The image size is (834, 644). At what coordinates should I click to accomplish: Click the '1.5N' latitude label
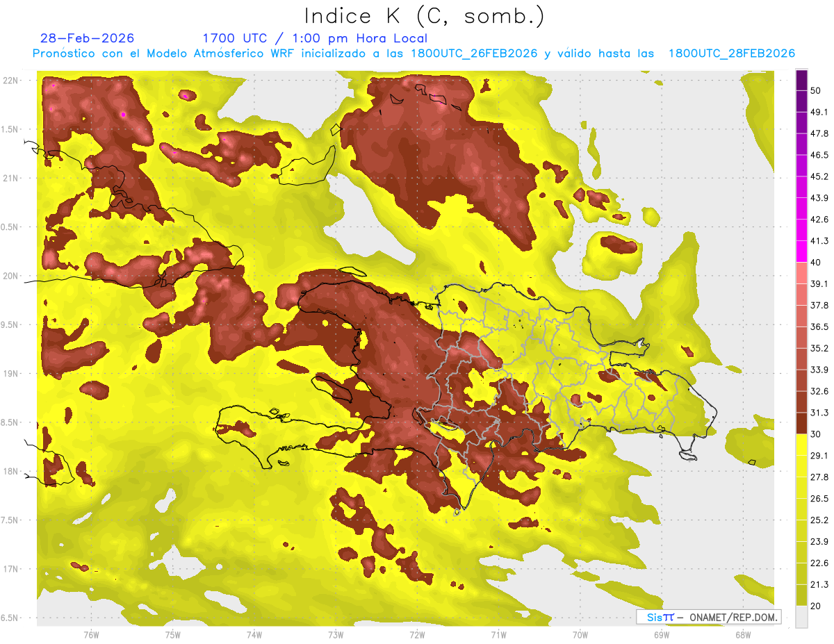10,129
